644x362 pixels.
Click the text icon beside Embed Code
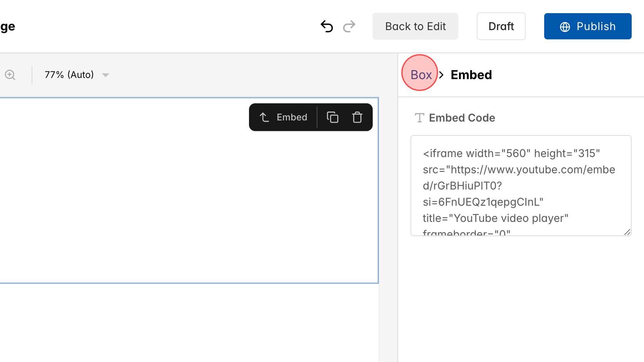(x=419, y=118)
